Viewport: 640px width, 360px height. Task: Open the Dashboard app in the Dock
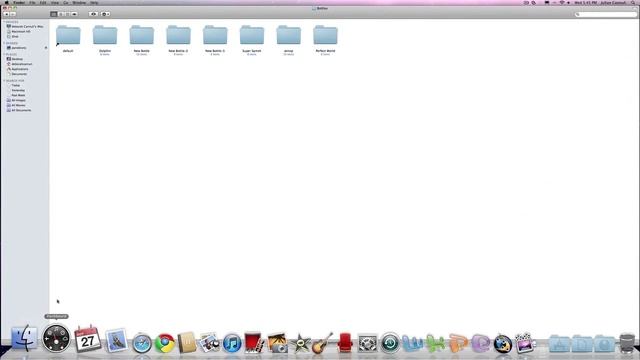pos(56,338)
